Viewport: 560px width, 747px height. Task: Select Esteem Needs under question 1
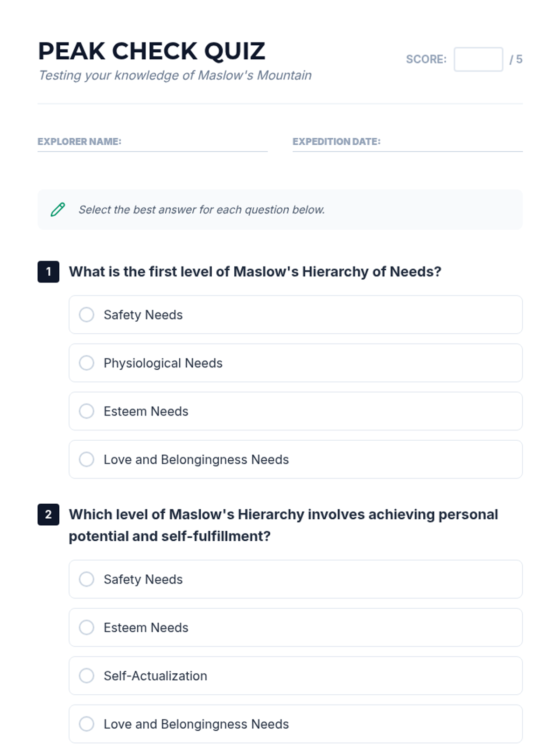[x=87, y=411]
